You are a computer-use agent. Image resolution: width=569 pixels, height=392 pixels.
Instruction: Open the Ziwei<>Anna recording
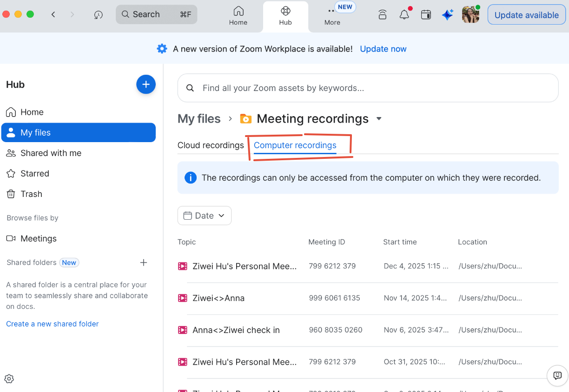(x=218, y=298)
